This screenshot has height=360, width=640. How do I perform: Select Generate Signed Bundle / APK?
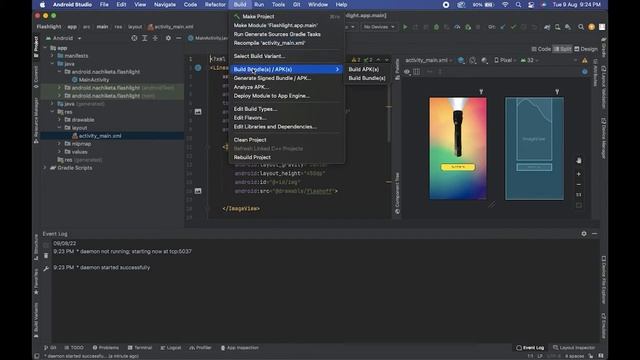tap(287, 78)
